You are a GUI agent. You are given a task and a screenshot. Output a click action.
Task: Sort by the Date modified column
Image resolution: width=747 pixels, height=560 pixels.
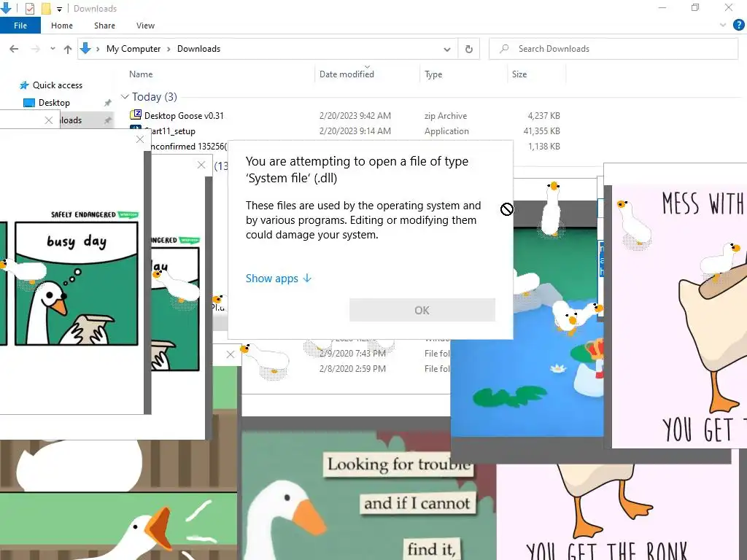tap(347, 74)
